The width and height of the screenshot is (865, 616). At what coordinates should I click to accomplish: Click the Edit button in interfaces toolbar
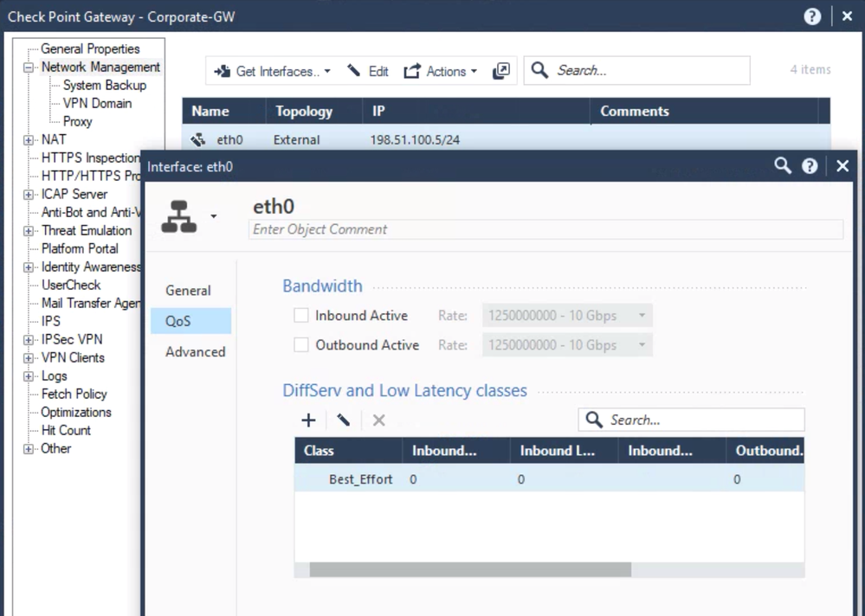[x=368, y=71]
